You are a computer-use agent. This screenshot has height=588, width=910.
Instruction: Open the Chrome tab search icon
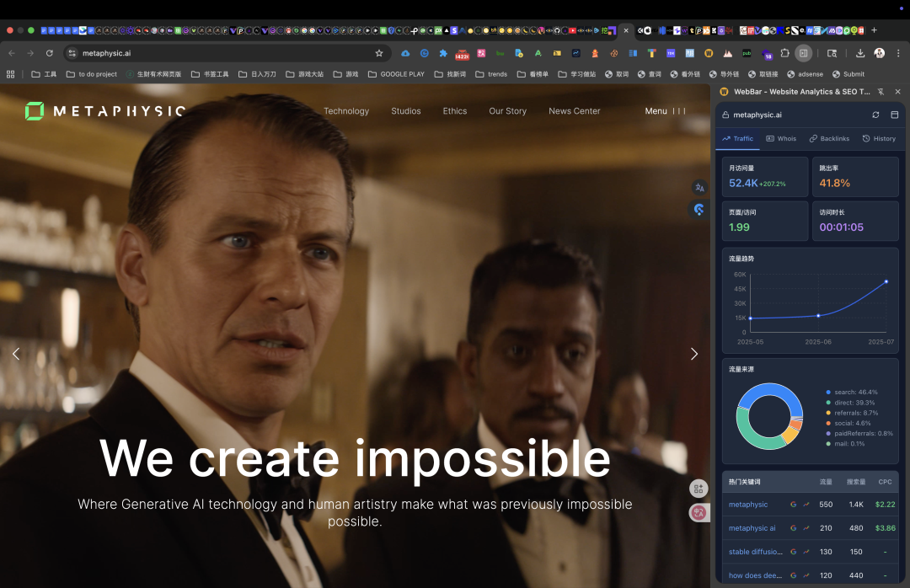[x=832, y=53]
